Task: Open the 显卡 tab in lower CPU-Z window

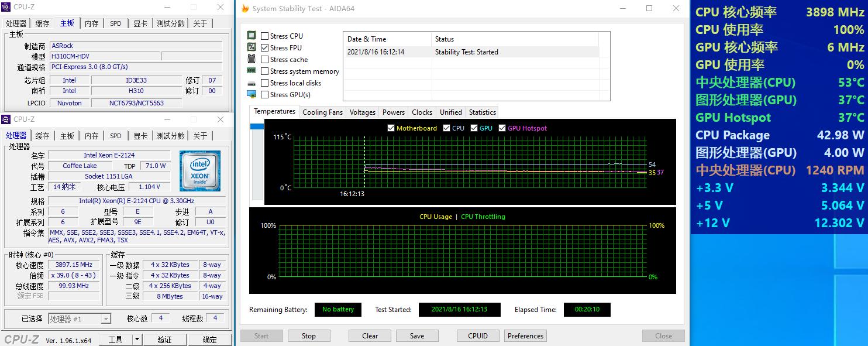Action: pyautogui.click(x=140, y=136)
